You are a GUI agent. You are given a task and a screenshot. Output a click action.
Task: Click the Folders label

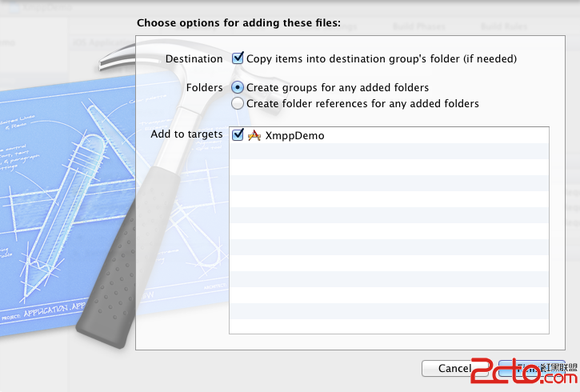click(x=204, y=86)
